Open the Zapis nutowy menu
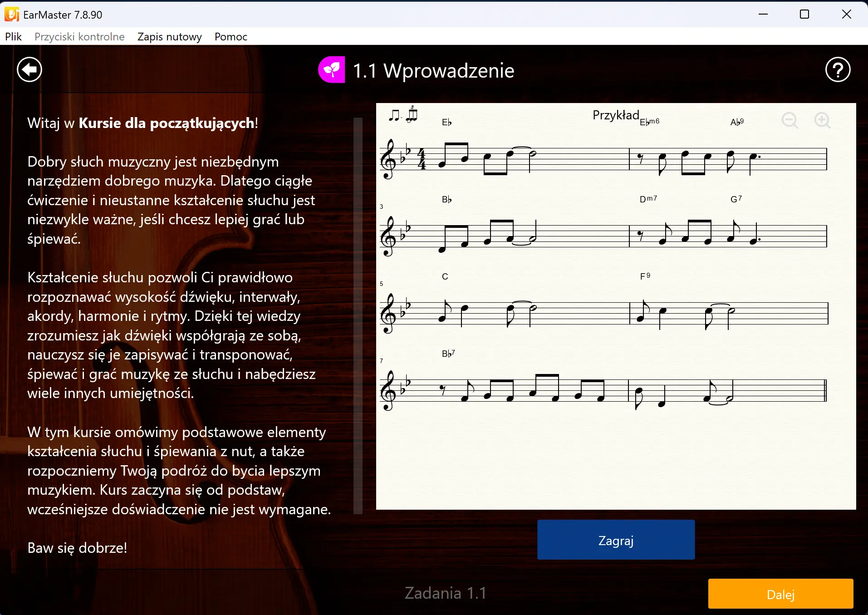The width and height of the screenshot is (868, 615). pyautogui.click(x=170, y=37)
